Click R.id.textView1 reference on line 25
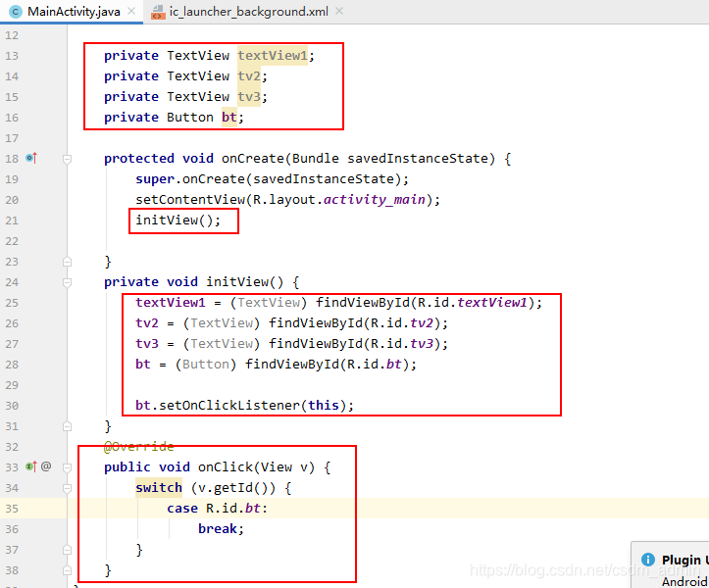The image size is (709, 588). pos(472,303)
